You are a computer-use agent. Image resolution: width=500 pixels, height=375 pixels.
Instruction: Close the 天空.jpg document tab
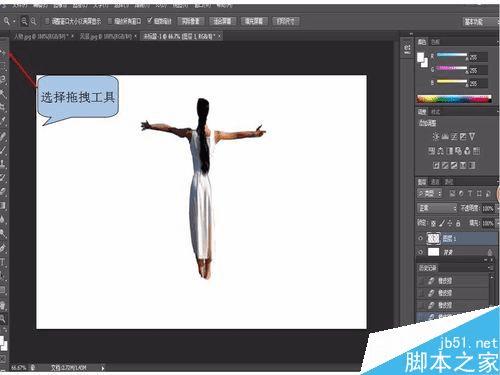click(x=136, y=36)
